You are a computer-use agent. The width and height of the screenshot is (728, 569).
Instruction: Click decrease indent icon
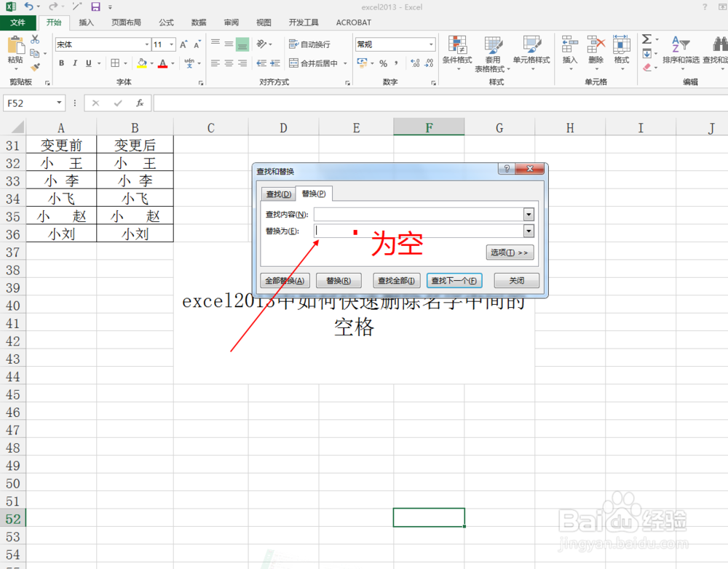coord(261,63)
